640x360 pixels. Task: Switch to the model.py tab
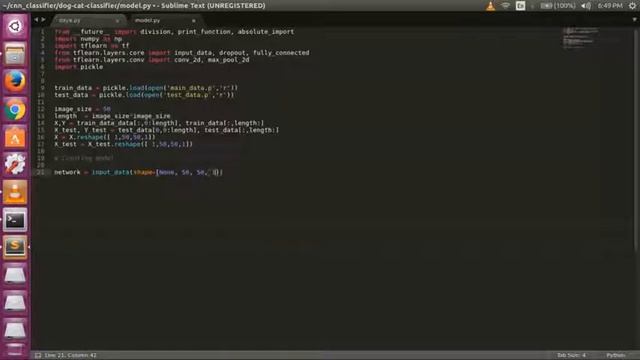pyautogui.click(x=164, y=20)
